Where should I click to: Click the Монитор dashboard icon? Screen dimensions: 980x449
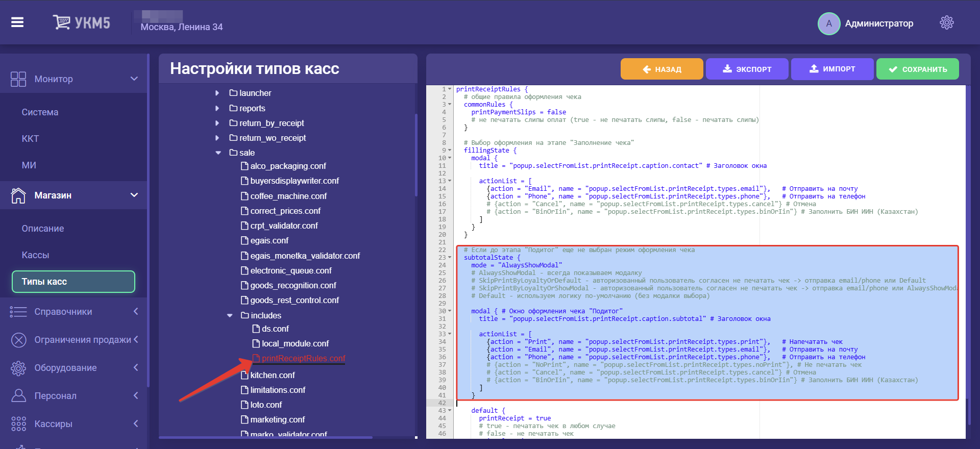(x=18, y=79)
